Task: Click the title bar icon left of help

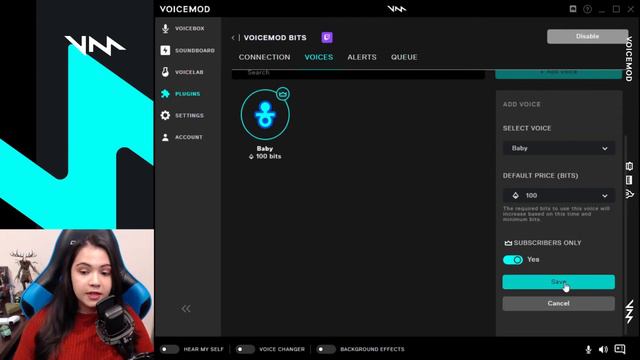Action: point(573,9)
